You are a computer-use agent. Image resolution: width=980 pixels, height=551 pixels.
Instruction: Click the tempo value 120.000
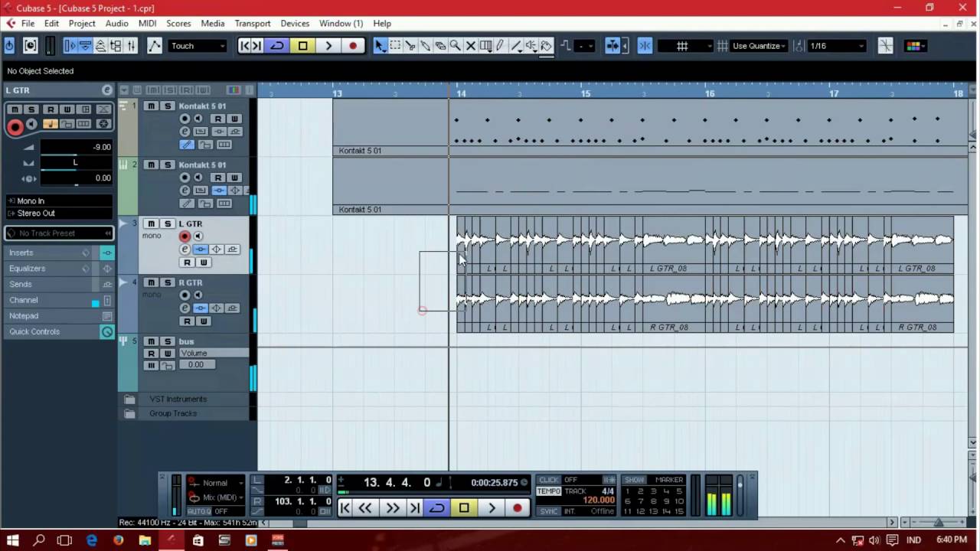click(599, 500)
